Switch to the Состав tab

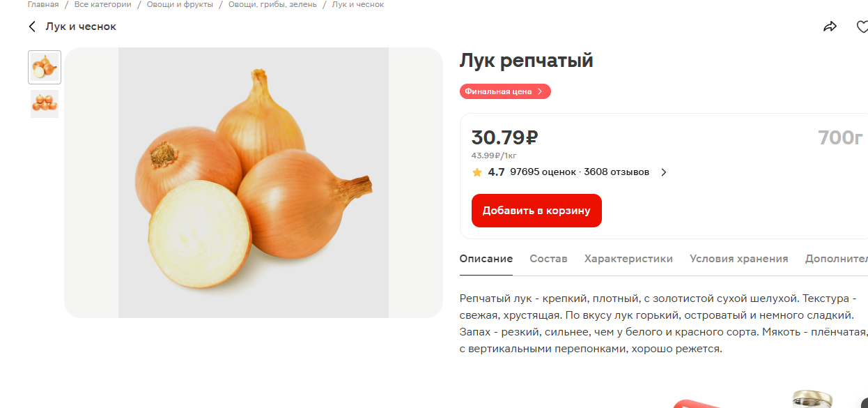tap(548, 259)
